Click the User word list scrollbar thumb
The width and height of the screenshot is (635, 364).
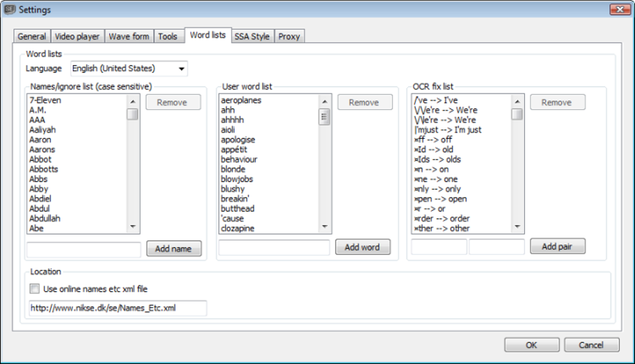click(324, 116)
